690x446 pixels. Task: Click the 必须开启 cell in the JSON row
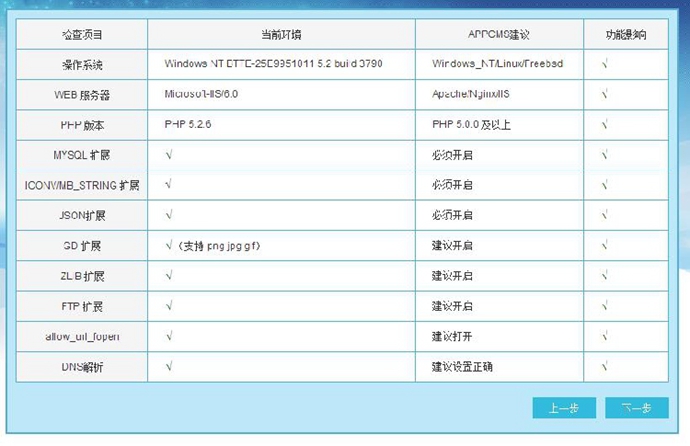click(452, 215)
